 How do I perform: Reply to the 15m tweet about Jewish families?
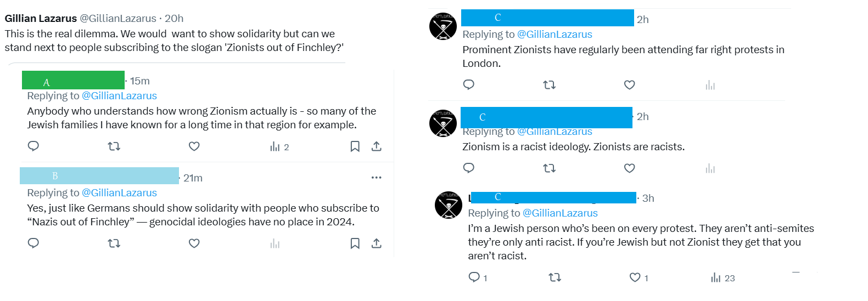point(33,146)
